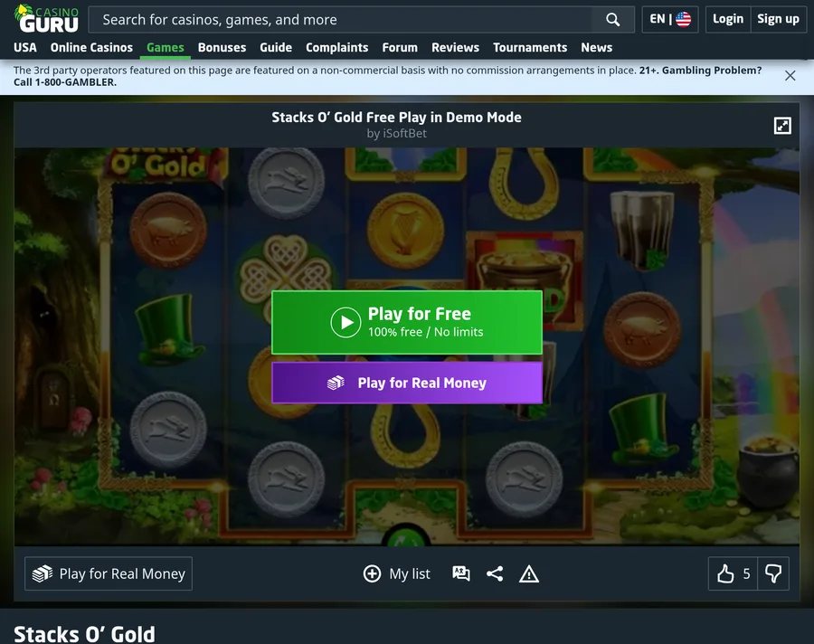Image resolution: width=814 pixels, height=644 pixels.
Task: Click purple Play for Real Money button
Action: coord(407,383)
